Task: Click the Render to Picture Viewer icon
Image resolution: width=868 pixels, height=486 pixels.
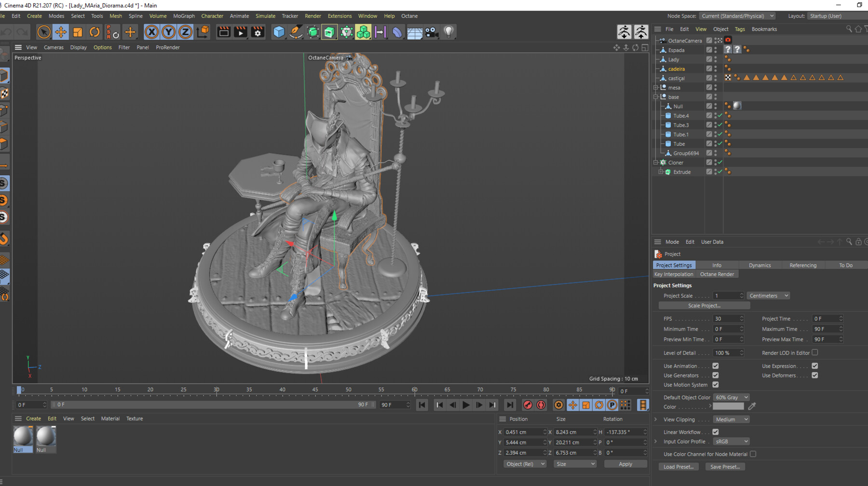Action: tap(240, 32)
